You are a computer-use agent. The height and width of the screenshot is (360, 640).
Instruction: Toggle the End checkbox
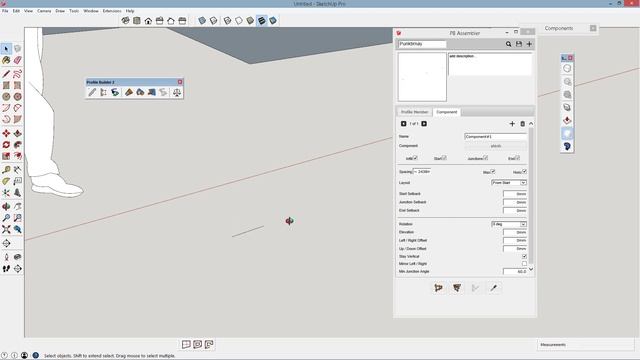click(517, 158)
